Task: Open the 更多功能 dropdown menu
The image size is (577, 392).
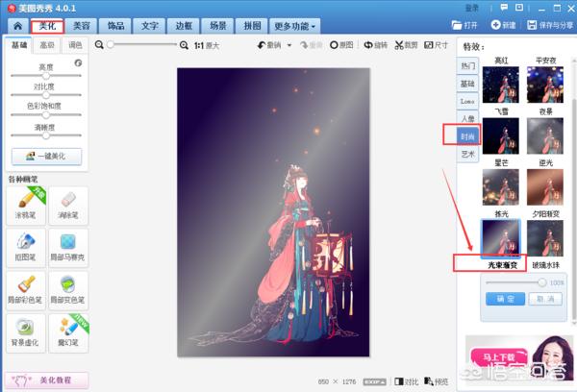Action: point(294,25)
